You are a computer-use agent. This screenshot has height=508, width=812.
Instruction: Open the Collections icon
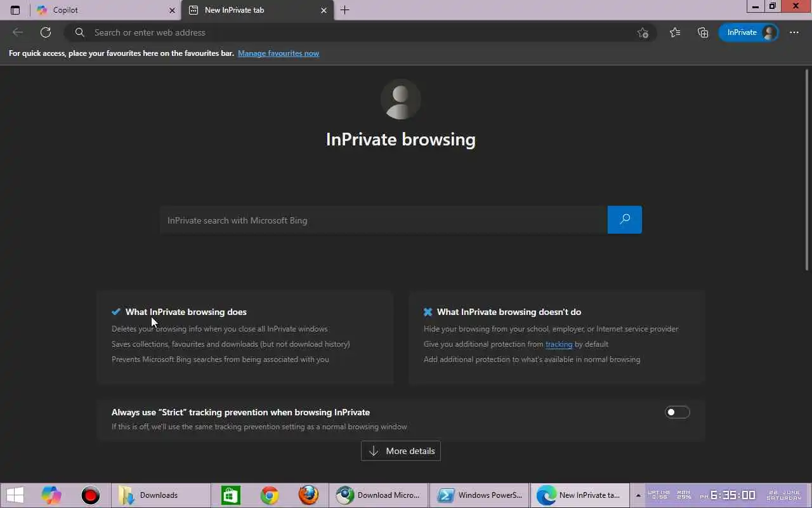click(x=703, y=32)
